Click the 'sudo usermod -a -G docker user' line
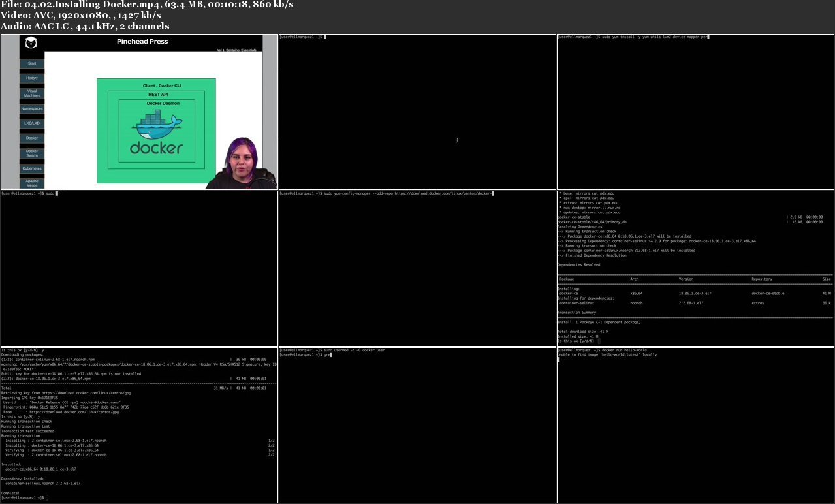Viewport: 835px width, 504px height. coord(332,350)
